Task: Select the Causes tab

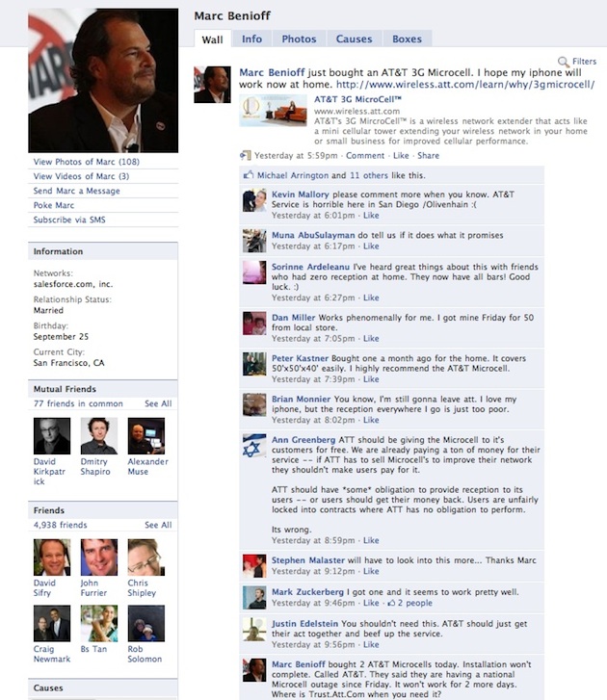Action: (354, 39)
